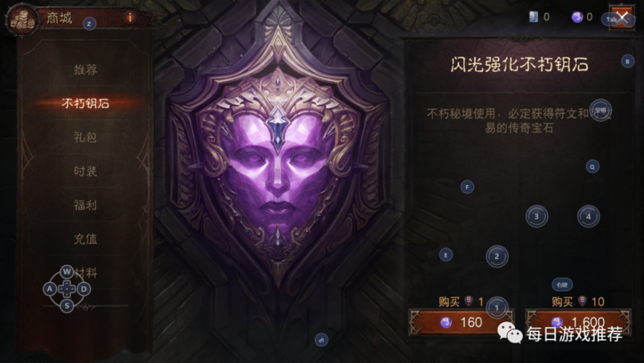644x363 pixels.
Task: Tap the F key overlay bubble
Action: point(467,187)
